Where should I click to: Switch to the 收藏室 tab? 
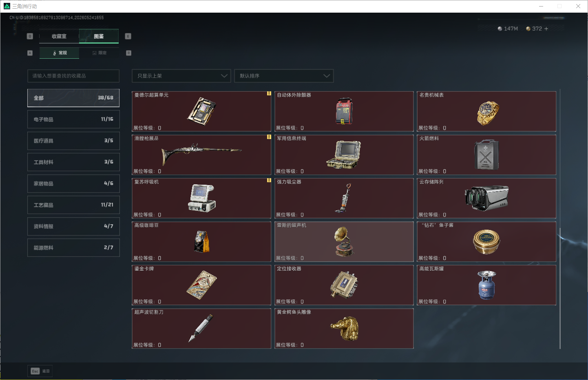59,36
